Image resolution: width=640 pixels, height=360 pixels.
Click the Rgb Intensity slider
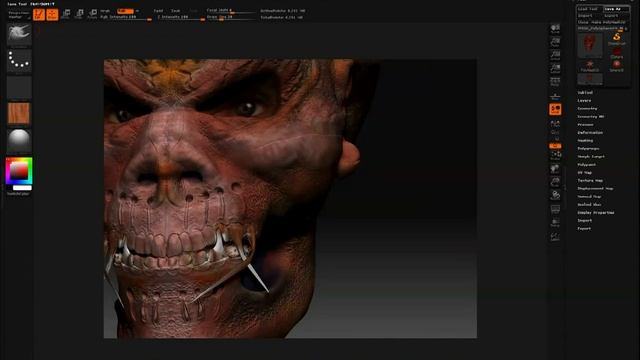(x=126, y=18)
